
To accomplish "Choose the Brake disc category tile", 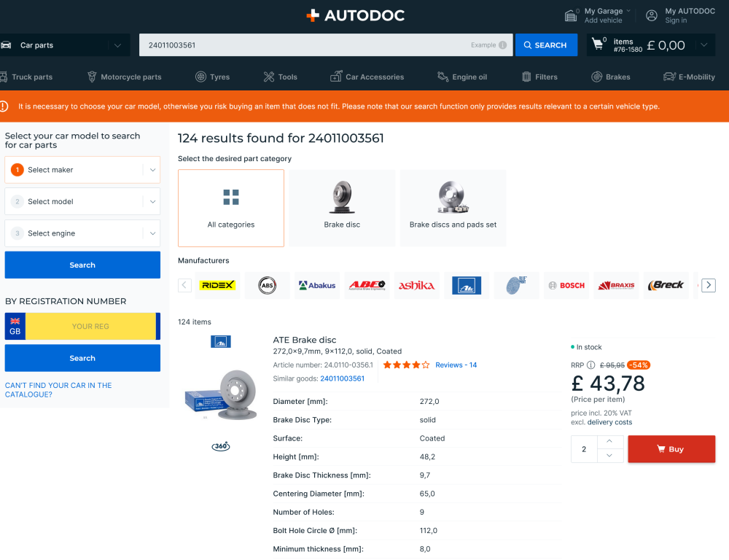I will point(342,208).
